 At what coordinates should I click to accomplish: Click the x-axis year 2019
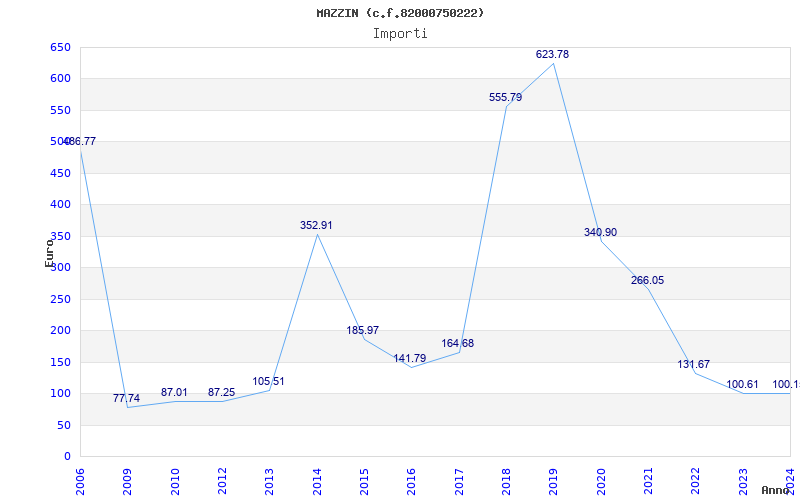(x=554, y=481)
